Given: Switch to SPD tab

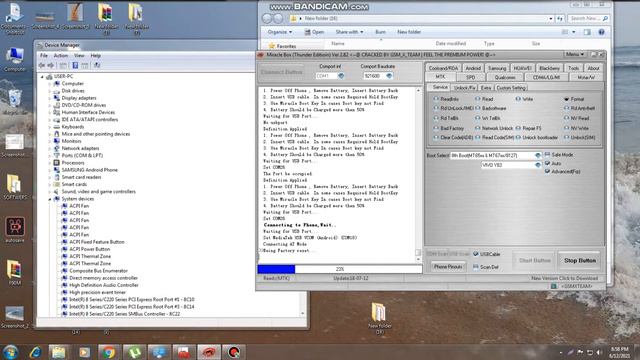Looking at the screenshot, I should pyautogui.click(x=471, y=77).
